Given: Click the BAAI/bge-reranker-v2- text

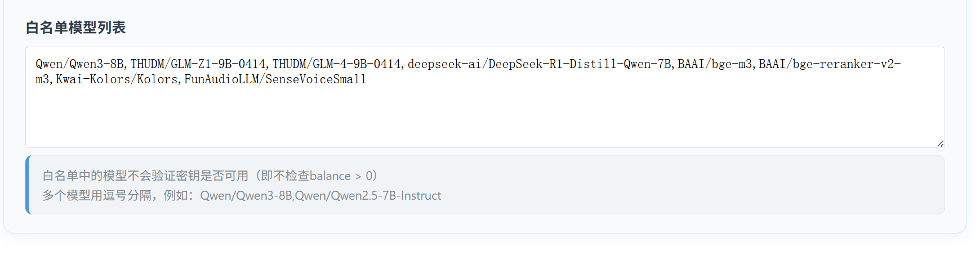Looking at the screenshot, I should tap(830, 64).
